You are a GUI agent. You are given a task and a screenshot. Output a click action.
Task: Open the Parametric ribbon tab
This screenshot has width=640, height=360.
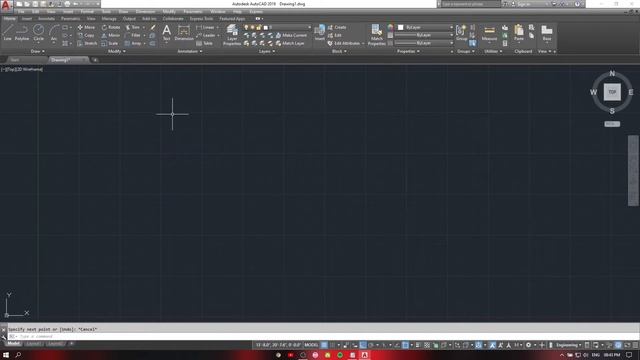pos(71,19)
